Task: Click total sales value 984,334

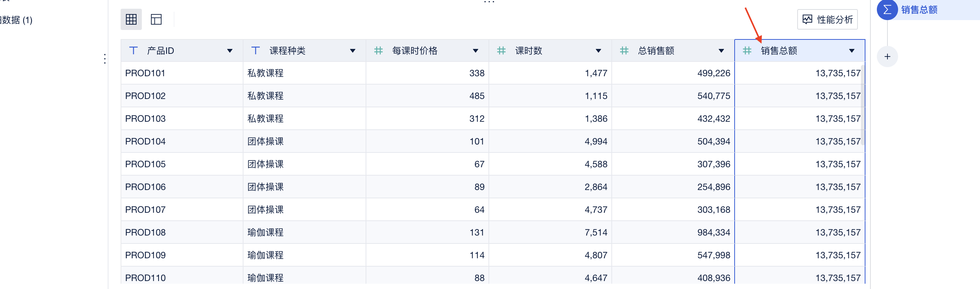Action: (x=714, y=233)
